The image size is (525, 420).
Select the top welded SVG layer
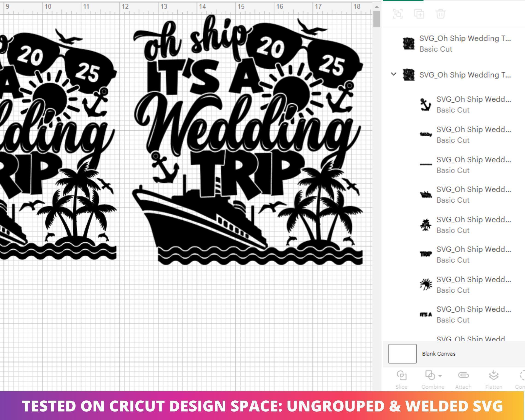point(457,44)
